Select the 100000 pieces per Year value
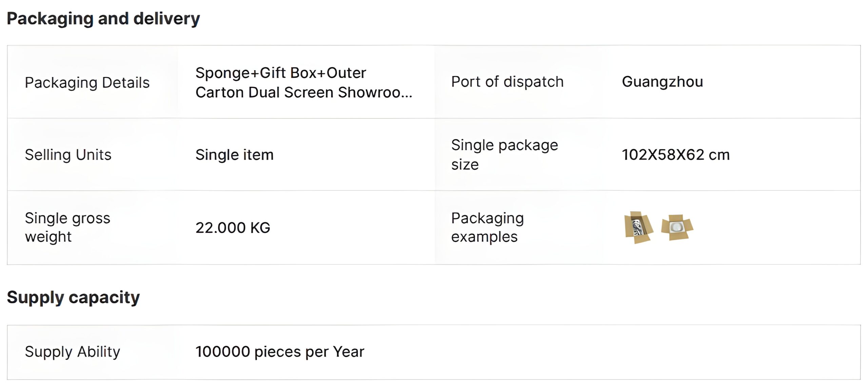 (x=280, y=352)
